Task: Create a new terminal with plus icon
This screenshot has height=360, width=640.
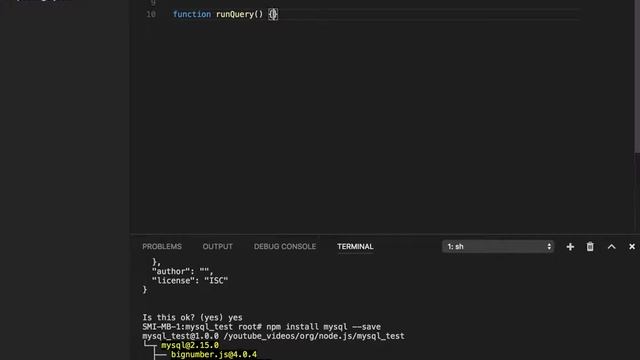Action: pyautogui.click(x=570, y=247)
